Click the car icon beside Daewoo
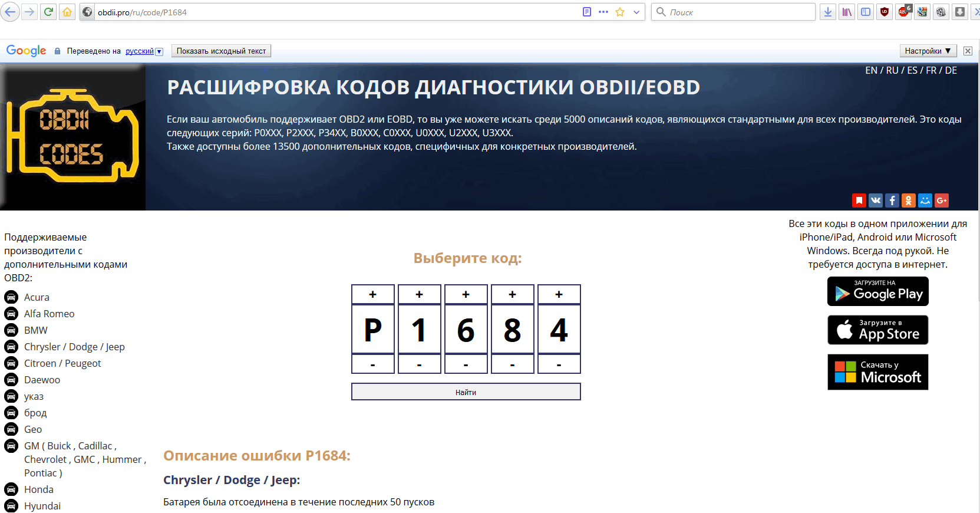 [x=11, y=380]
